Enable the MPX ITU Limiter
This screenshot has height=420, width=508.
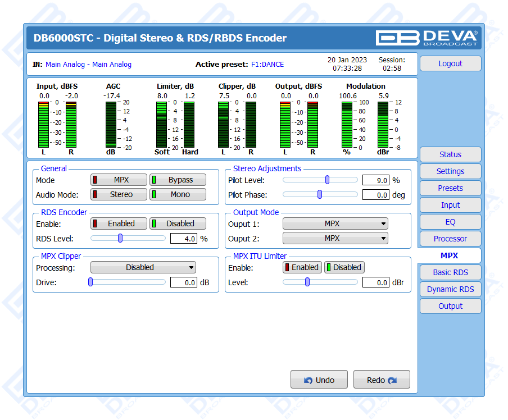click(302, 267)
